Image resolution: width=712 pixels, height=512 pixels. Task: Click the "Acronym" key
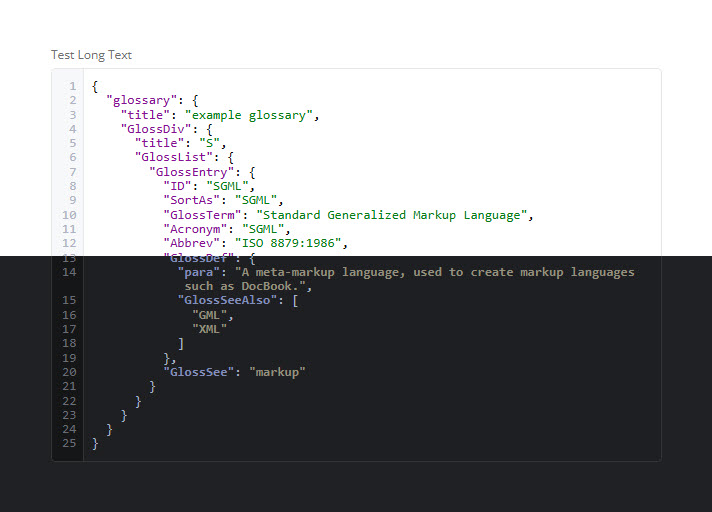point(195,229)
